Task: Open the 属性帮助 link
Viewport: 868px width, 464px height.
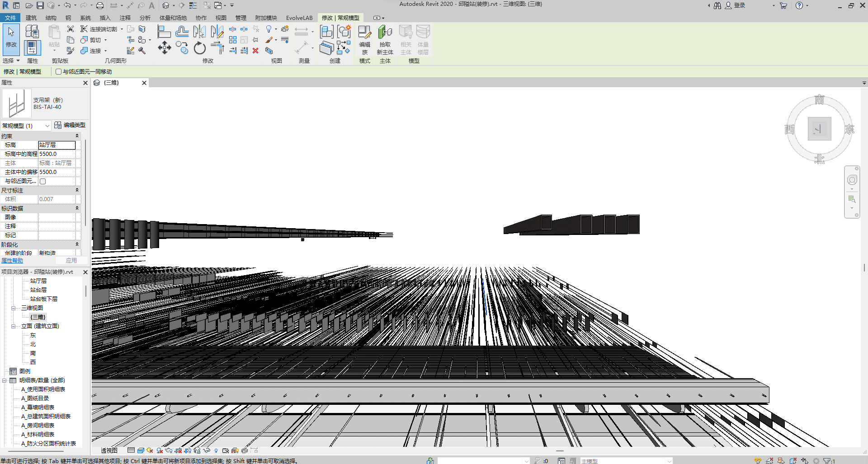Action: click(12, 261)
